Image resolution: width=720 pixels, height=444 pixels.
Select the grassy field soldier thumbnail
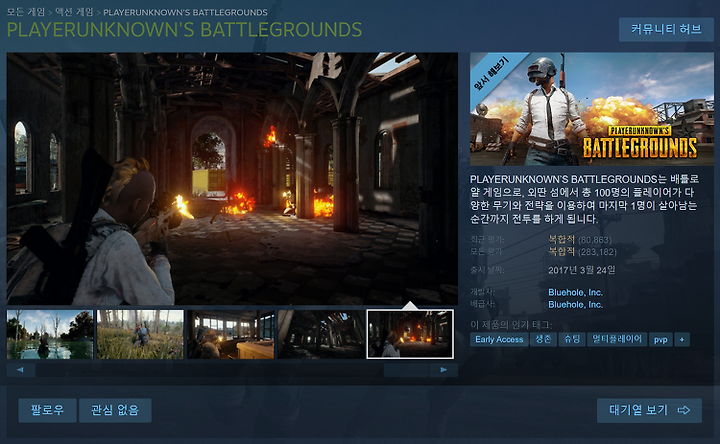click(140, 334)
